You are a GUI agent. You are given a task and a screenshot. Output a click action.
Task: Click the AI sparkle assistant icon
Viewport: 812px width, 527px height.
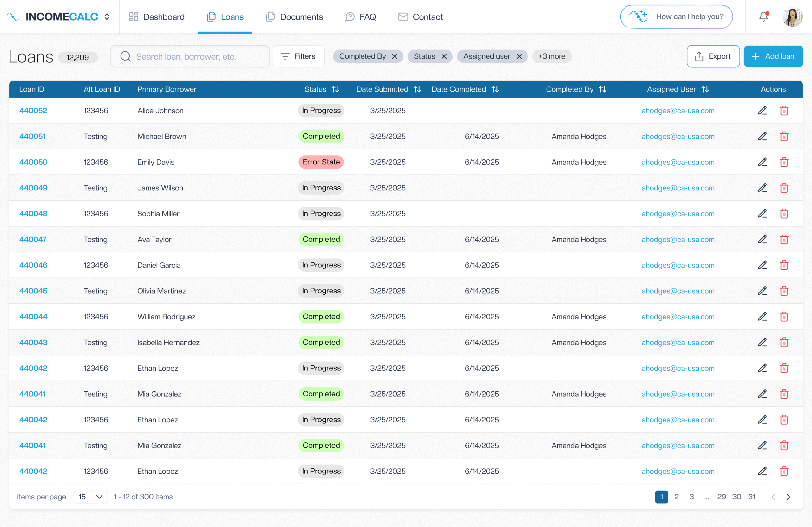coord(638,16)
